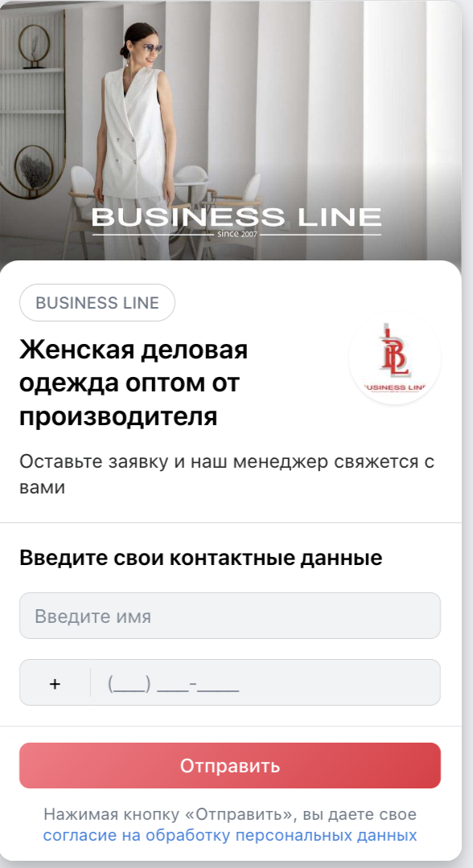This screenshot has width=473, height=868.
Task: Open the "согласие на обработку персональных данных" link
Action: coord(230,835)
